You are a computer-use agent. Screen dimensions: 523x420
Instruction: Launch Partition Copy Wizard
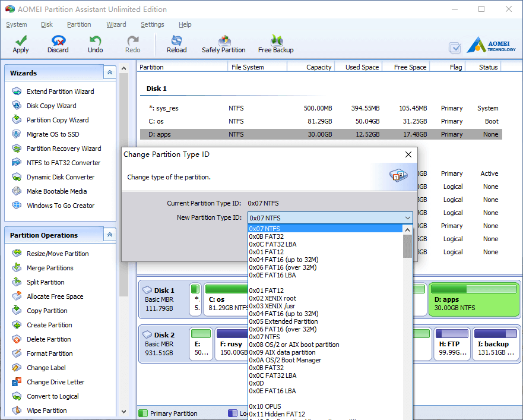point(58,120)
